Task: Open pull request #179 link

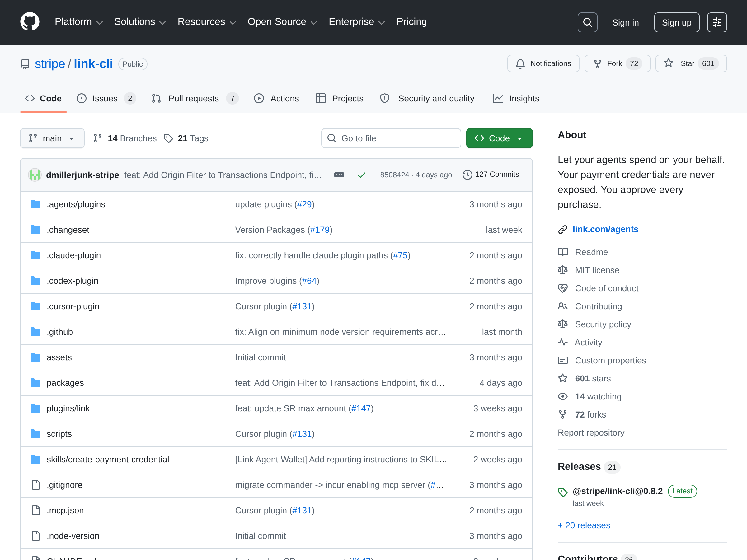Action: tap(320, 230)
